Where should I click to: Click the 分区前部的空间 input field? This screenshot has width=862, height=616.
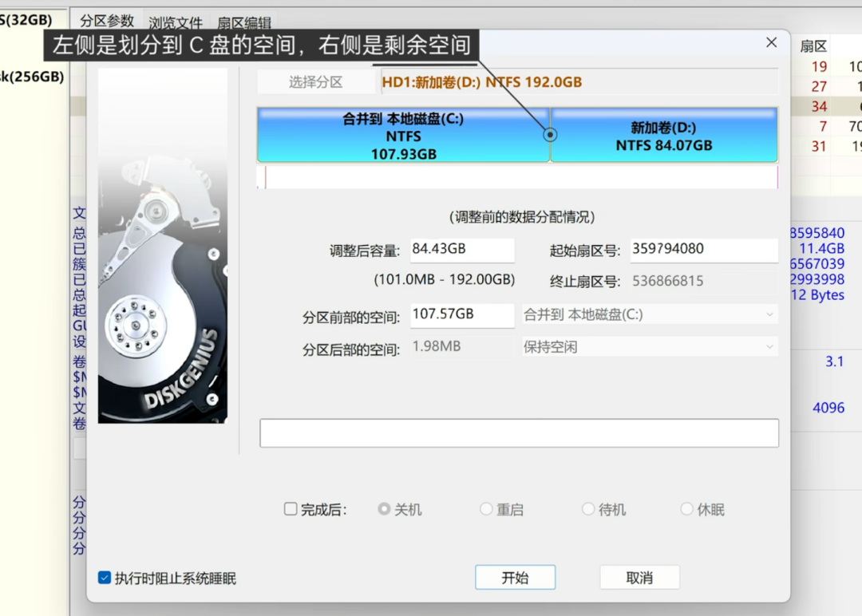(461, 315)
